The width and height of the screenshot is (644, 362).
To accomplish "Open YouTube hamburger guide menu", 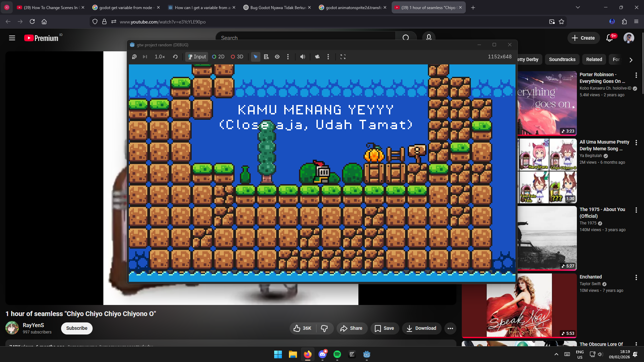I will point(12,38).
